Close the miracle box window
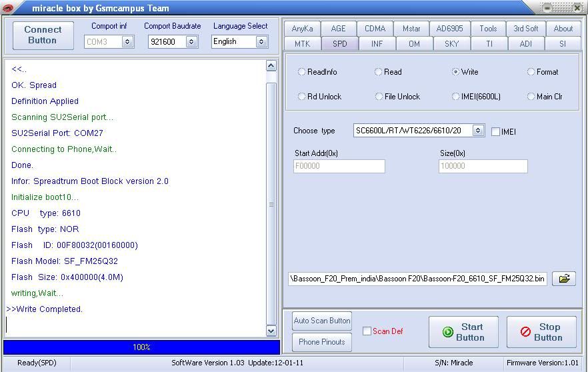 pyautogui.click(x=577, y=8)
